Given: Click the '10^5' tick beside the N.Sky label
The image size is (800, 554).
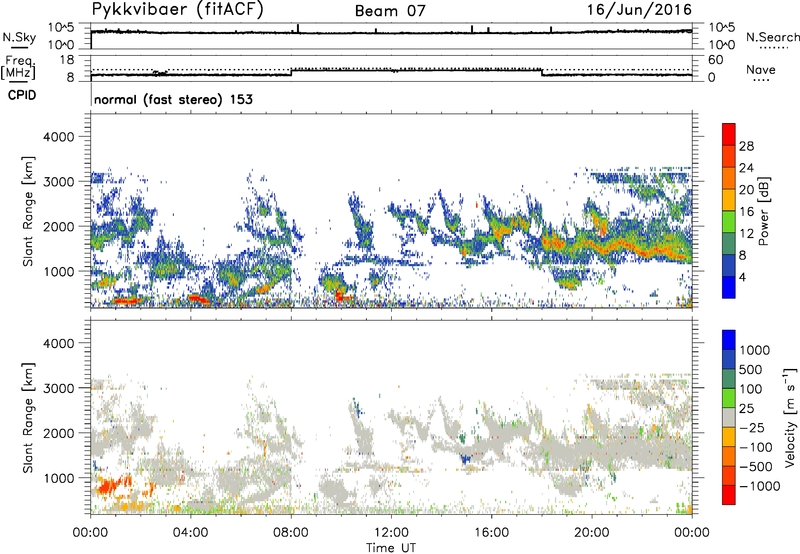Looking at the screenshot, I should click(61, 27).
